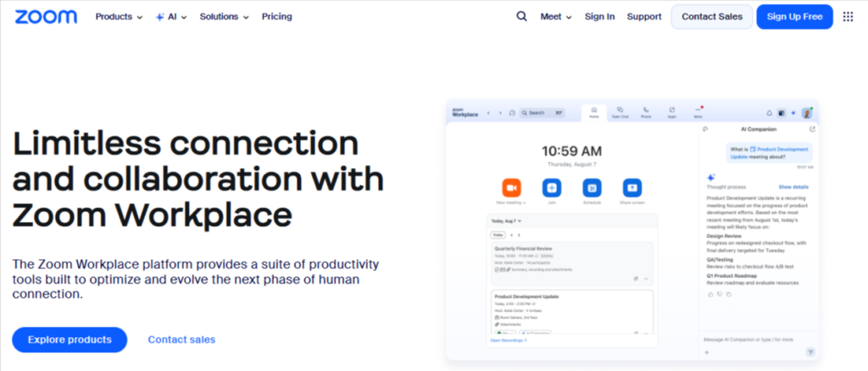
Task: Click the forward arrow in Workplace toolbar
Action: pyautogui.click(x=500, y=113)
